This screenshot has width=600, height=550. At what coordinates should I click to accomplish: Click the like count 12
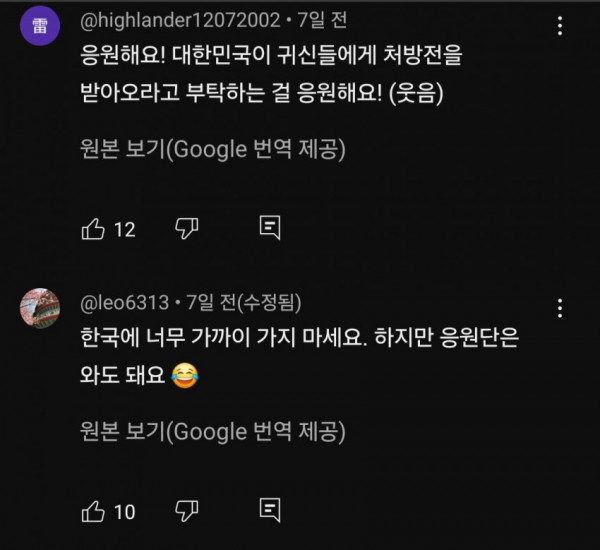124,230
